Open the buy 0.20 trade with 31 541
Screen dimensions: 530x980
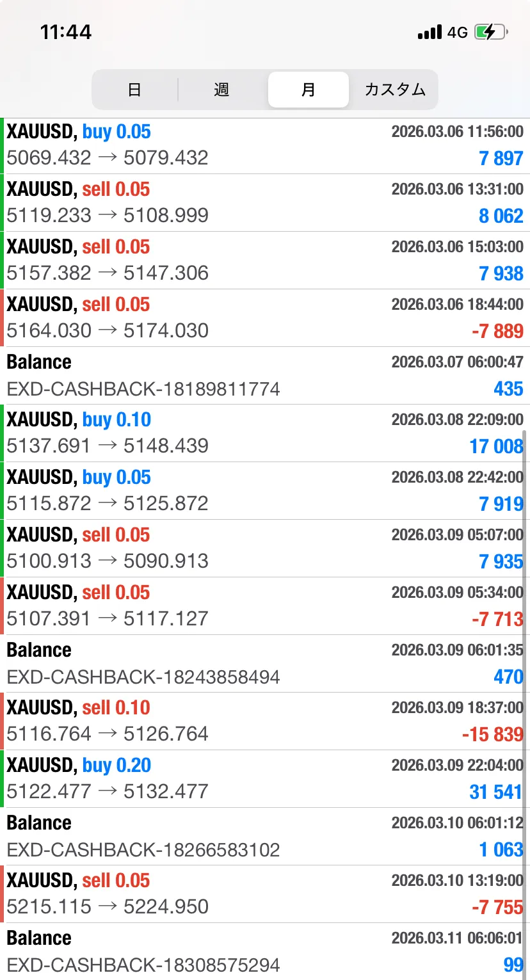tap(265, 779)
